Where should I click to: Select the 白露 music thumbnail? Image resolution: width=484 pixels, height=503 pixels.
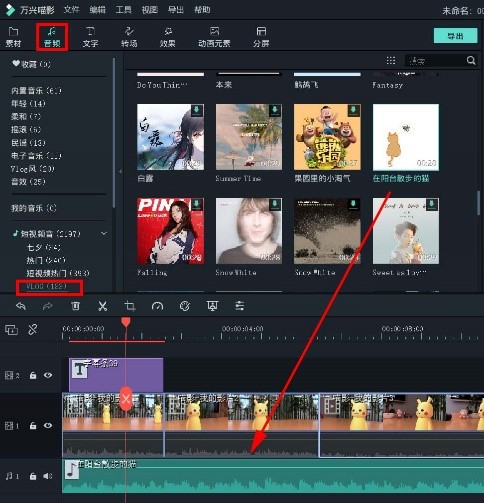coord(170,137)
